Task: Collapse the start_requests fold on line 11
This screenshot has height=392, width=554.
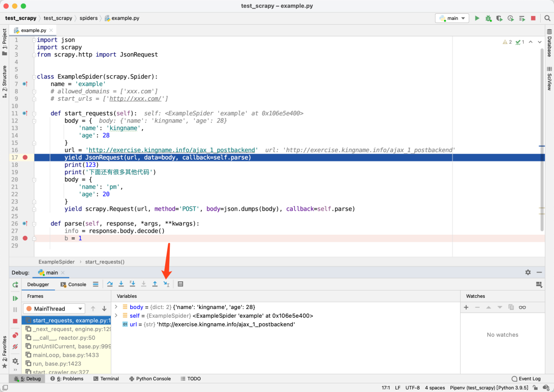Action: 34,113
